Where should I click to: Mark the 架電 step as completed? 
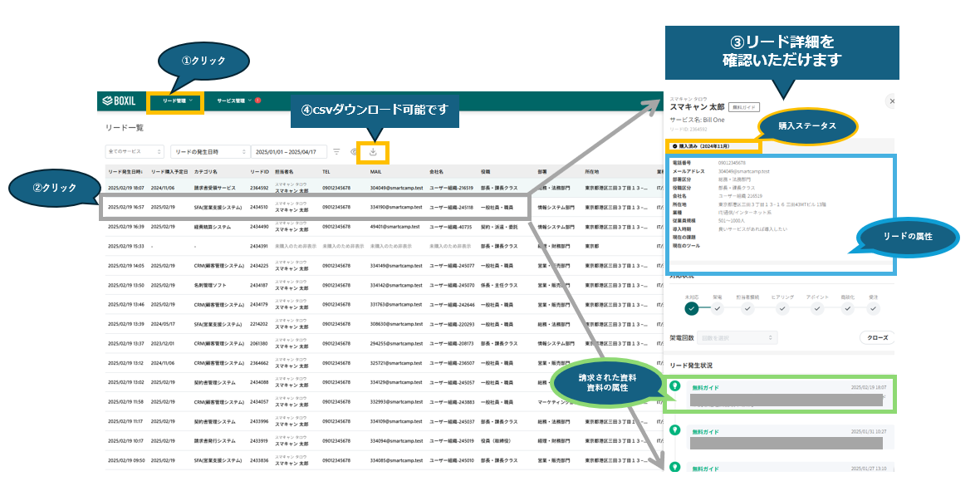pos(718,308)
